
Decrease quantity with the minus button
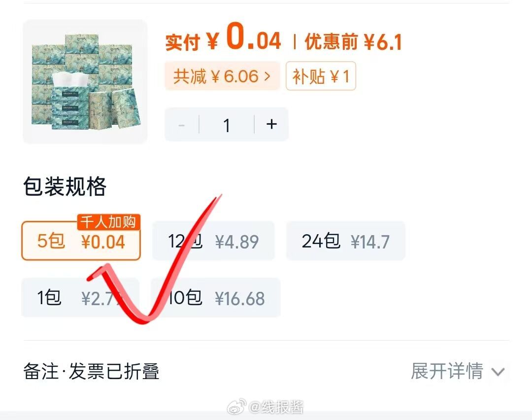point(181,124)
